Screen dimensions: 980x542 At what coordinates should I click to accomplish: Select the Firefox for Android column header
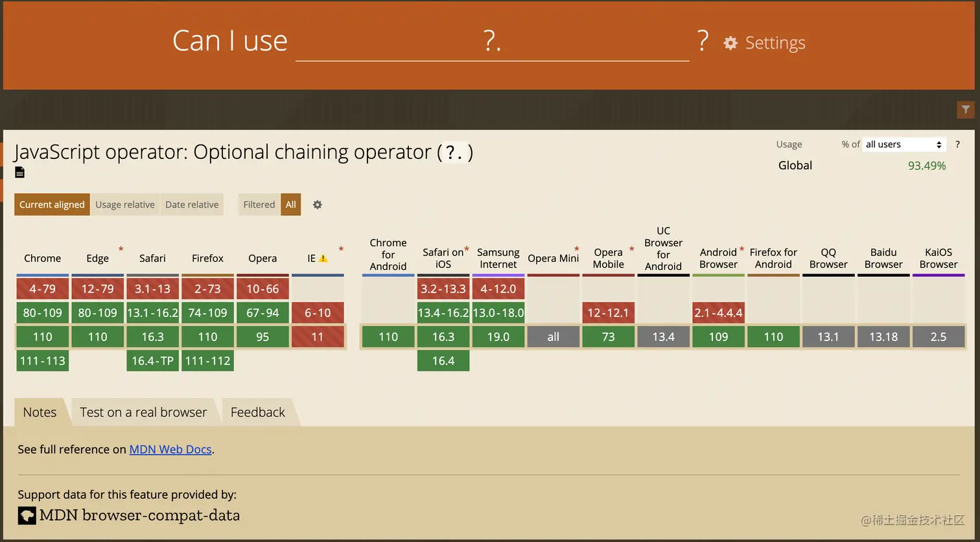click(773, 258)
